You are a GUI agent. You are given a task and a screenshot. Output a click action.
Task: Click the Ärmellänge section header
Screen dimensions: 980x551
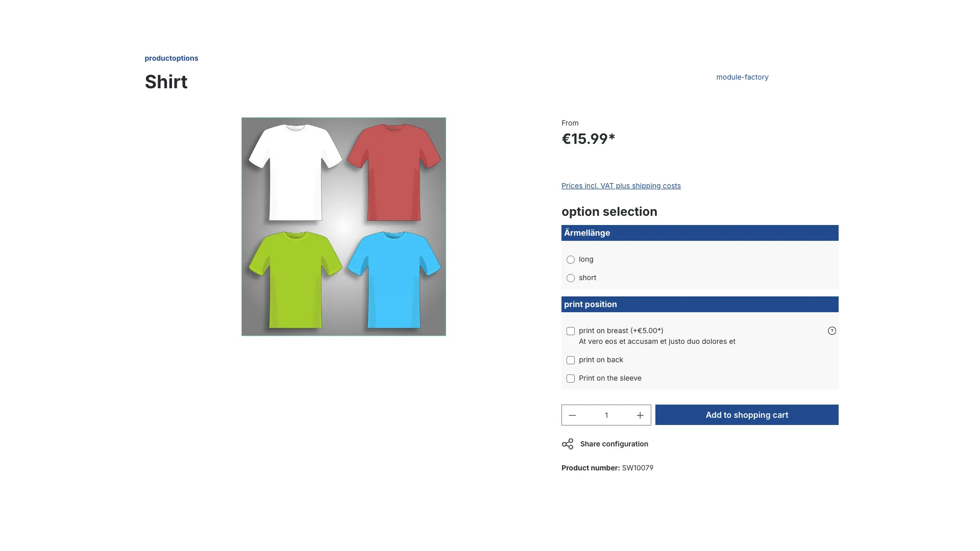(x=586, y=233)
